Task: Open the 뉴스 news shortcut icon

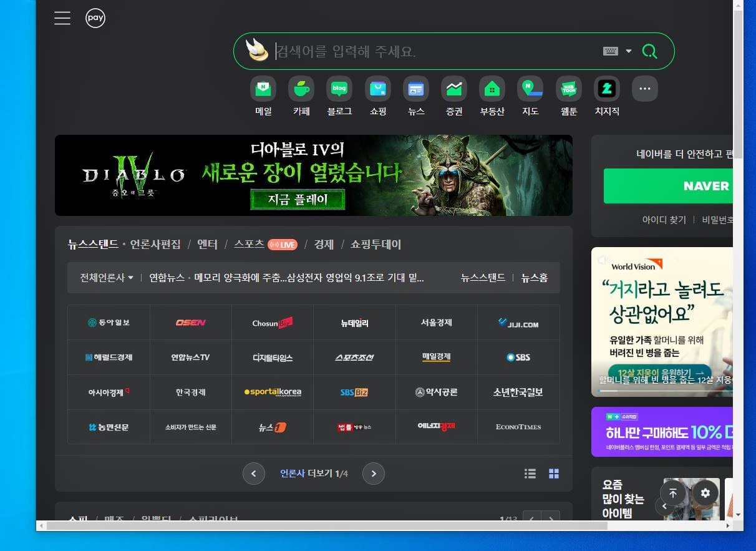Action: coord(416,89)
